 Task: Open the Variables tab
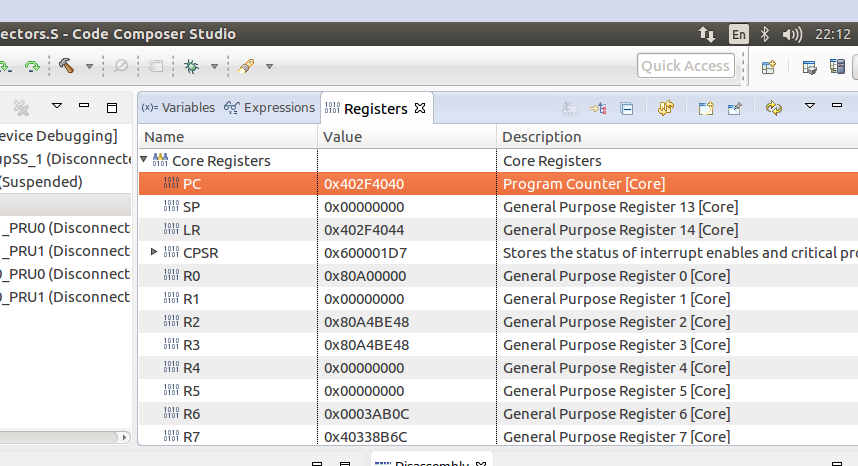(x=178, y=108)
